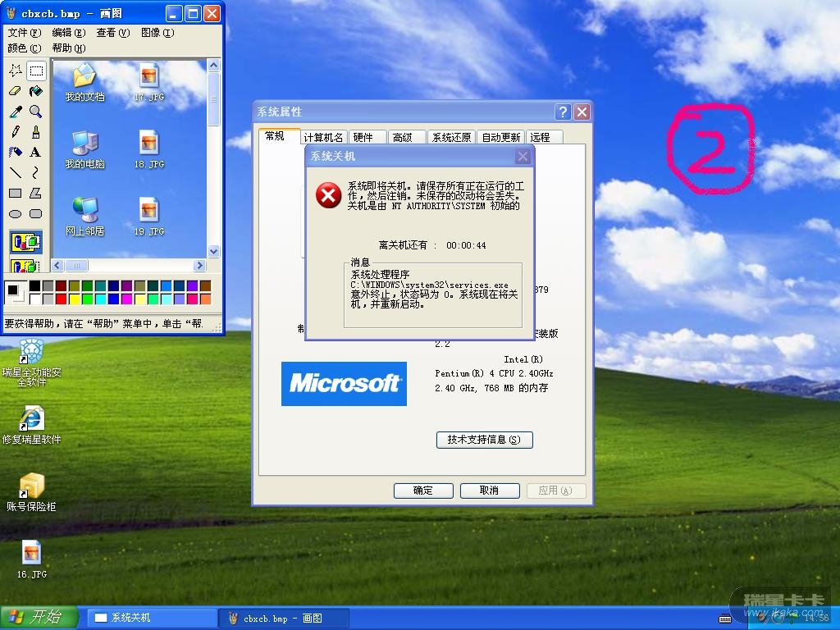The width and height of the screenshot is (840, 630).
Task: Open the 查看(V) menu in Paint
Action: [x=113, y=33]
